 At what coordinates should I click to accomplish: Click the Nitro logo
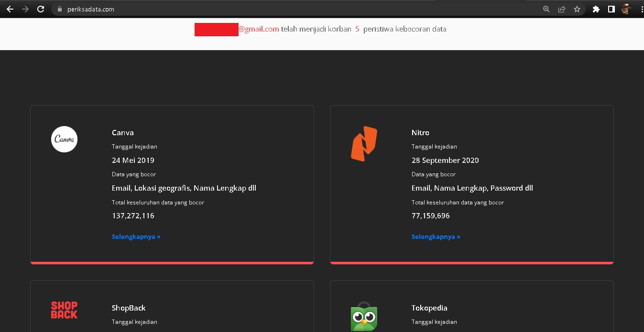(364, 143)
